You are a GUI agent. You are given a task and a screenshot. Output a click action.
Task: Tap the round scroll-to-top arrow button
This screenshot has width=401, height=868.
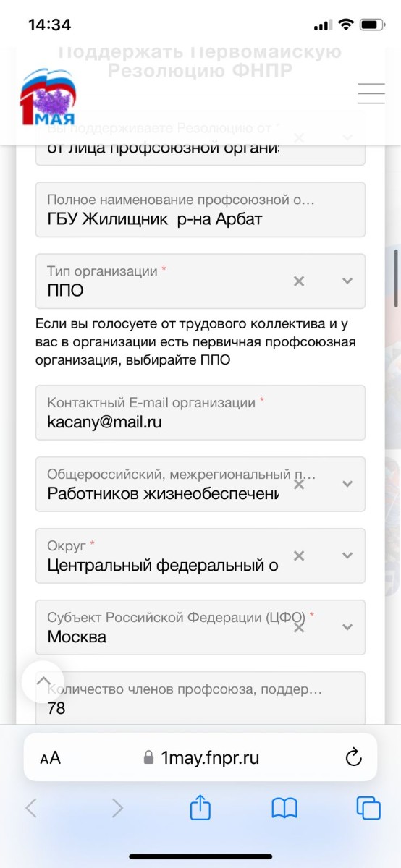click(x=43, y=681)
